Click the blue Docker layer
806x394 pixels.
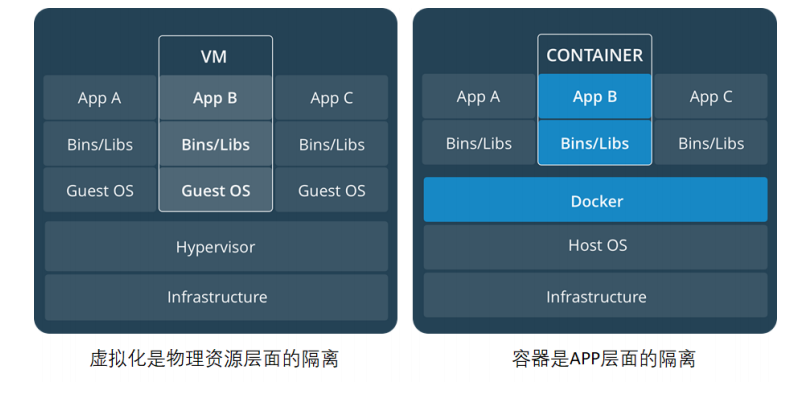click(x=595, y=200)
